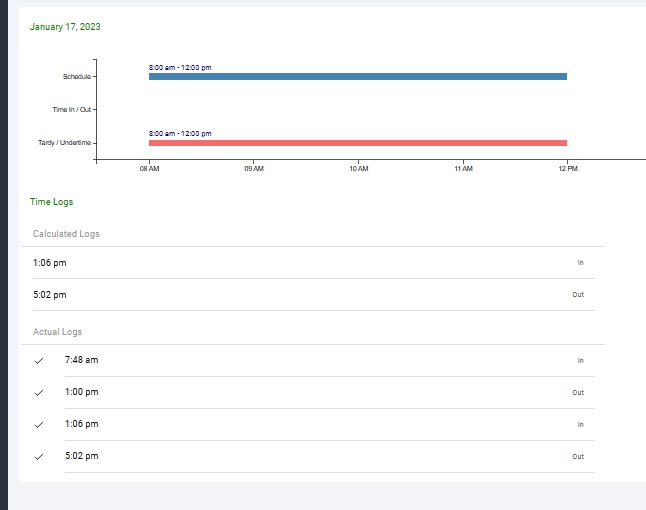Select the checkmark next to actual 1:06 pm
This screenshot has width=646, height=510.
tap(39, 424)
